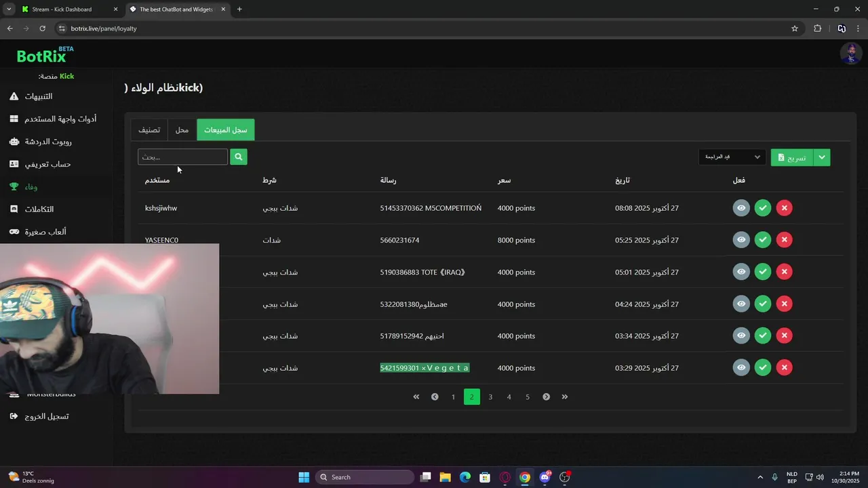View details of the Vegeta purchase
This screenshot has height=488, width=868.
coord(741,367)
